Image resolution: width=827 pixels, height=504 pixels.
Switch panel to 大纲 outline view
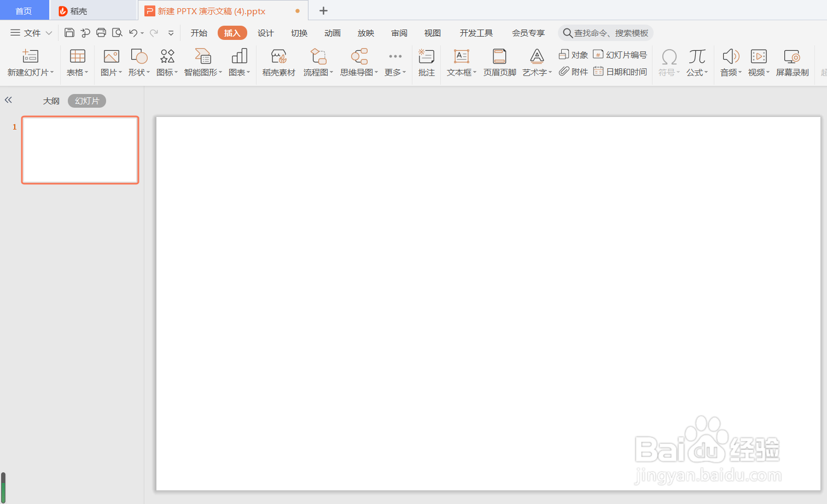51,101
